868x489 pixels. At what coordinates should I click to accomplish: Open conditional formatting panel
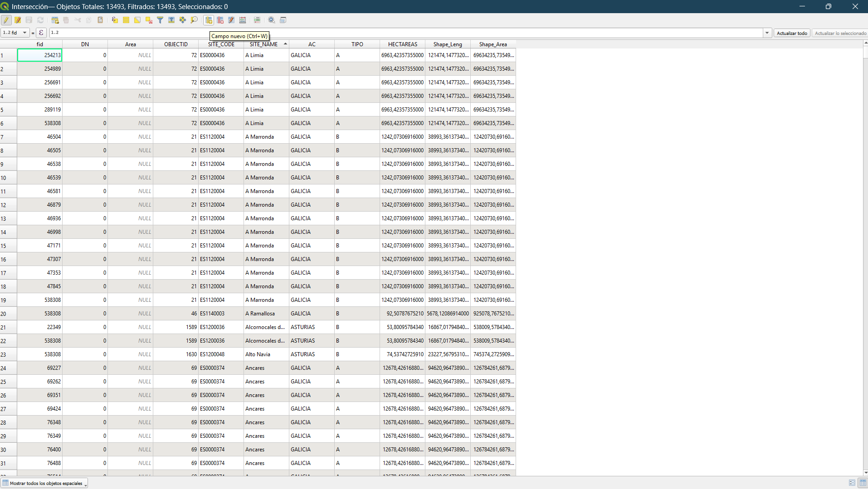tap(257, 20)
